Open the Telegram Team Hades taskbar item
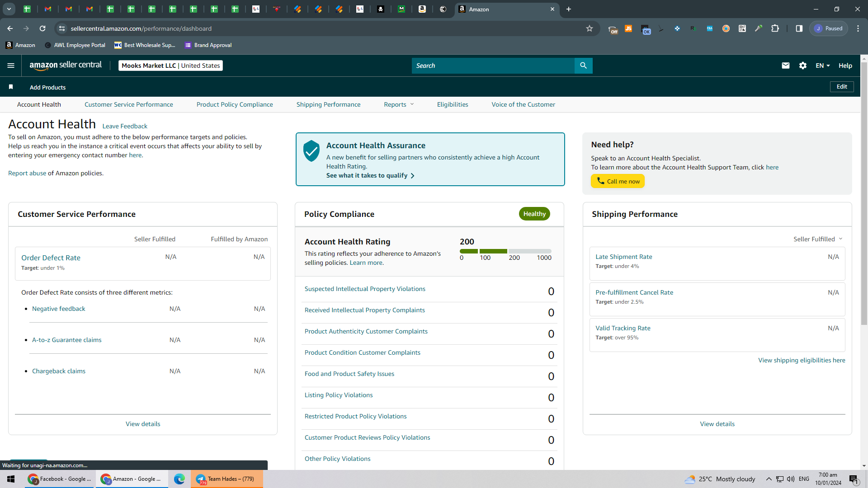The image size is (868, 488). (x=226, y=479)
